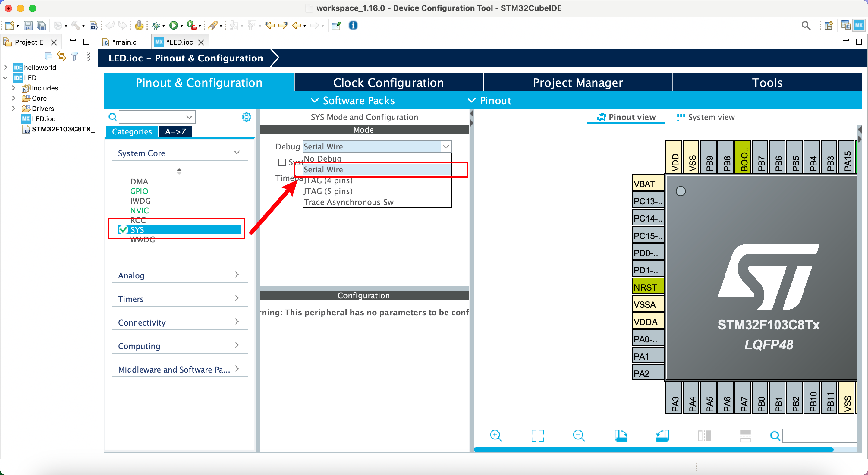Save the current file with floppy icon
868x475 pixels.
(28, 25)
